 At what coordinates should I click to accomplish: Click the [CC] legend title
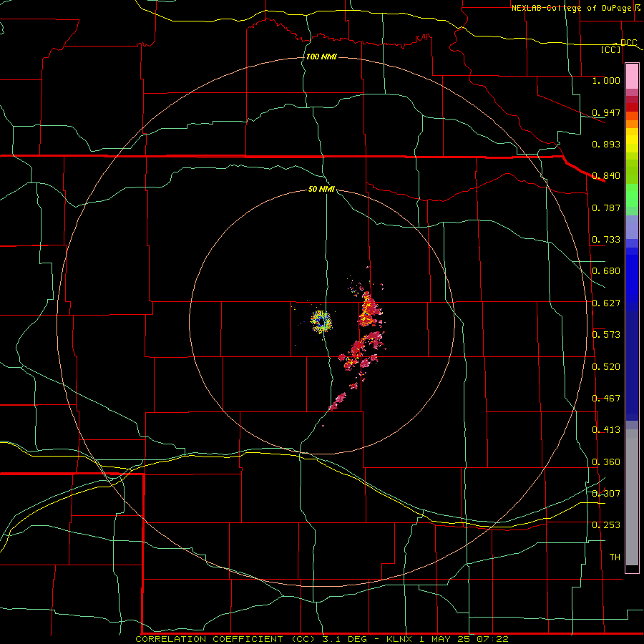(611, 49)
